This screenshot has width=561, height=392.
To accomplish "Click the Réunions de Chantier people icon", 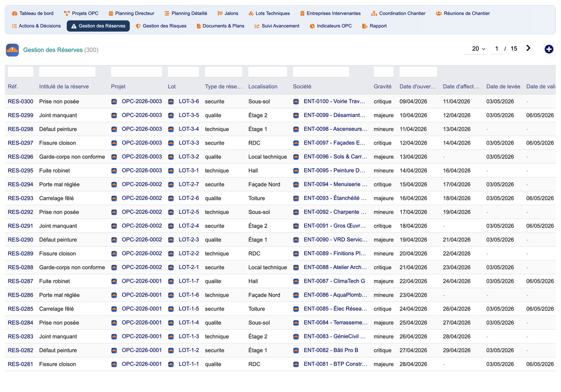I will pyautogui.click(x=439, y=14).
